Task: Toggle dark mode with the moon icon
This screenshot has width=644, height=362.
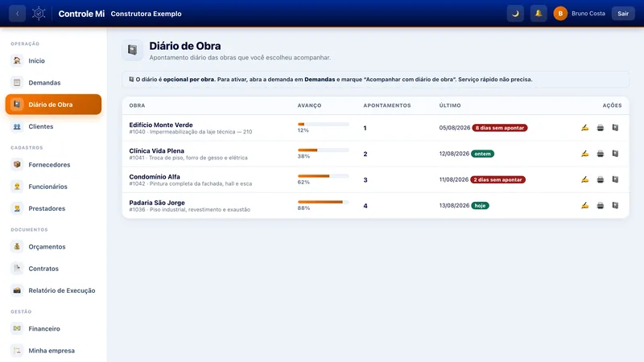Action: (515, 14)
